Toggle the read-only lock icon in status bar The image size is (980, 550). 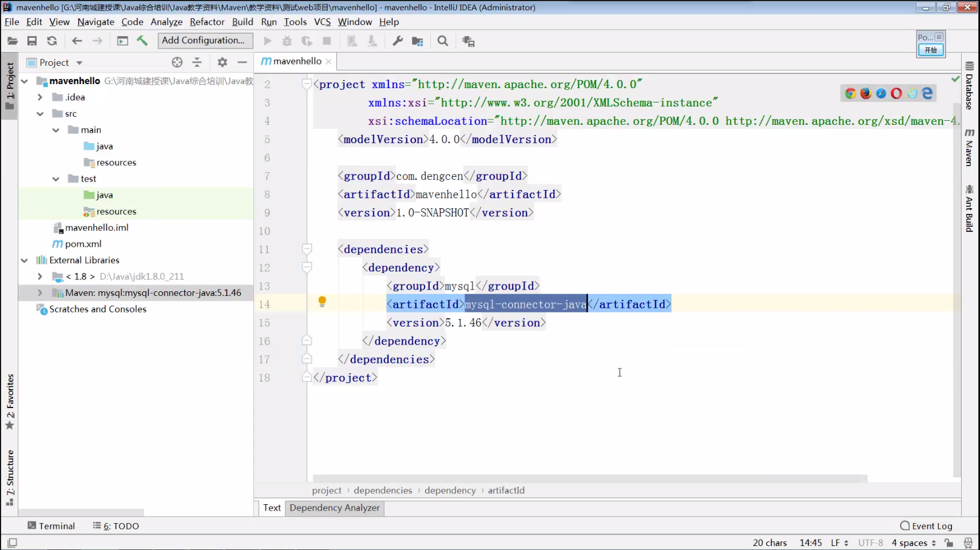[x=949, y=543]
